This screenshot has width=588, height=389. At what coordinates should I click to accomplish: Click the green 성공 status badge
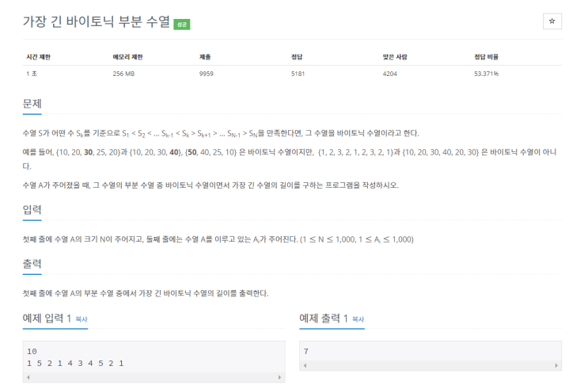pos(182,25)
